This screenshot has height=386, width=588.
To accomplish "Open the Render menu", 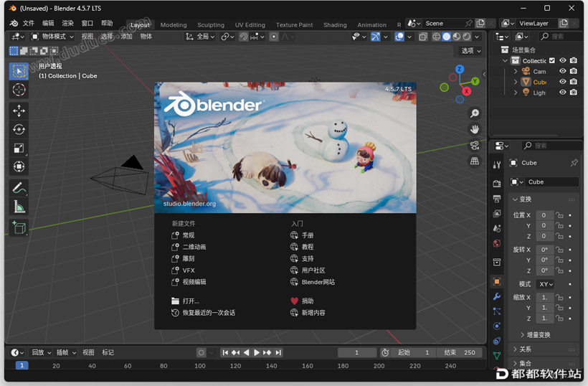I will click(67, 23).
